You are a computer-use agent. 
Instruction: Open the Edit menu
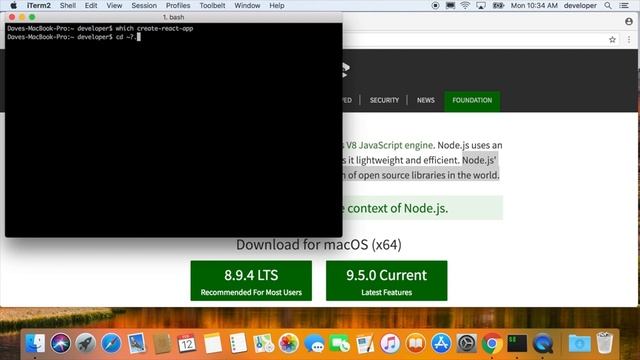(x=91, y=5)
